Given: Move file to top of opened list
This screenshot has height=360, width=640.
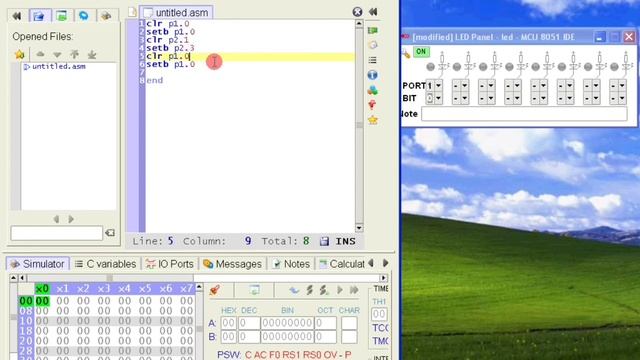Looking at the screenshot, I should click(x=74, y=54).
